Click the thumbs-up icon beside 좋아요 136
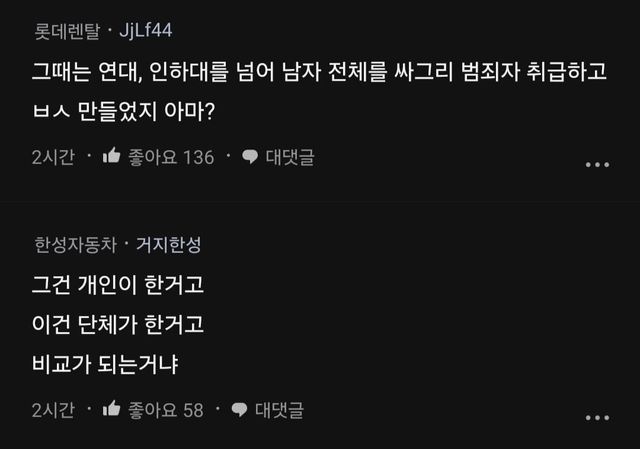This screenshot has width=640, height=449. (112, 157)
